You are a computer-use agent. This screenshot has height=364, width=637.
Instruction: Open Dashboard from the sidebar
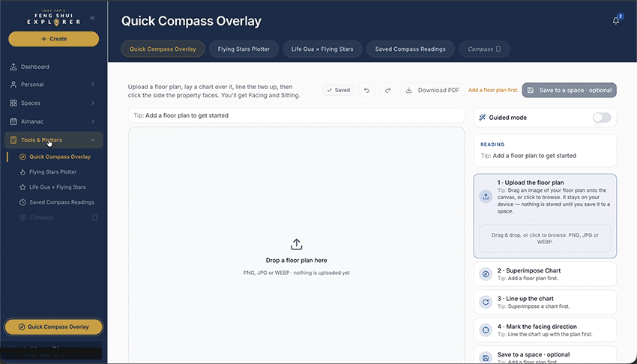click(35, 67)
